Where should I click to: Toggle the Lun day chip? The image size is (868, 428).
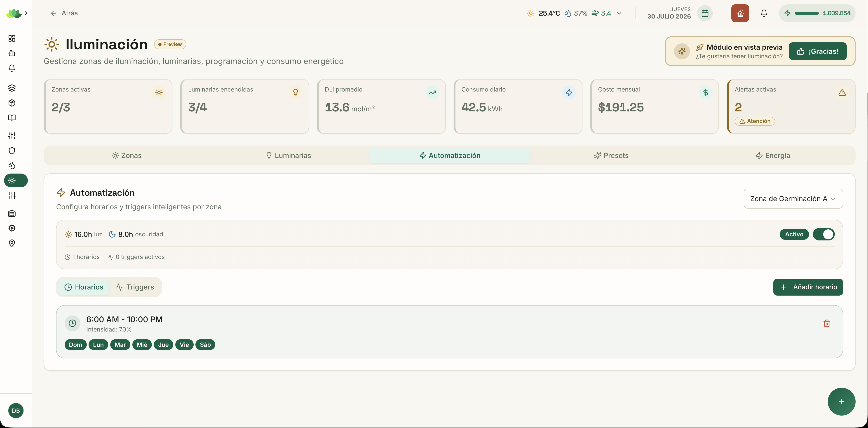click(98, 344)
